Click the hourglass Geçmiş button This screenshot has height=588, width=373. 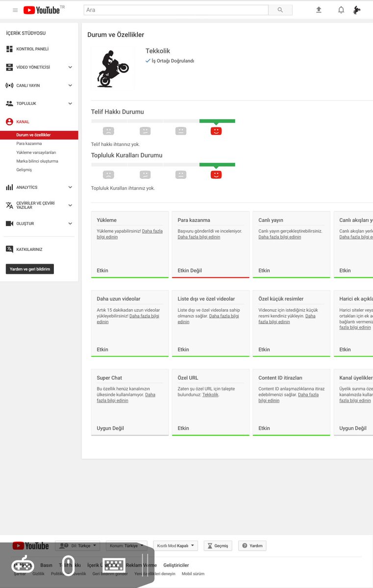click(218, 546)
